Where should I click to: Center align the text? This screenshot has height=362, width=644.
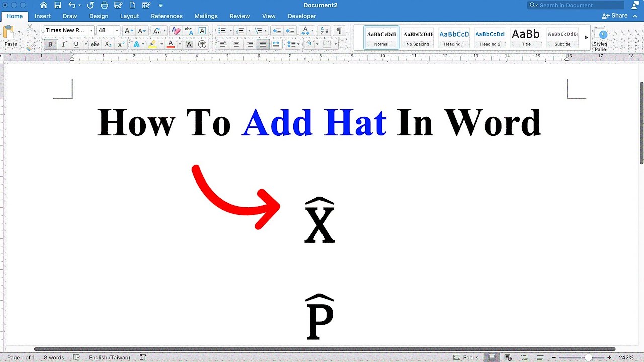(x=236, y=45)
